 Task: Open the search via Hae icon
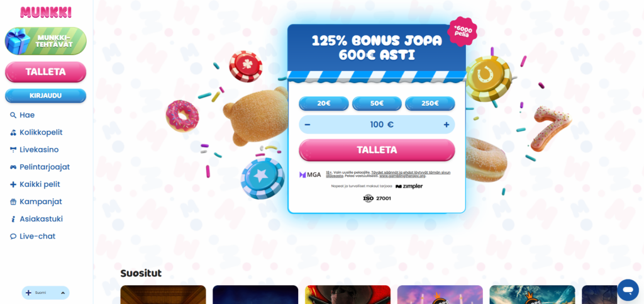(x=13, y=115)
